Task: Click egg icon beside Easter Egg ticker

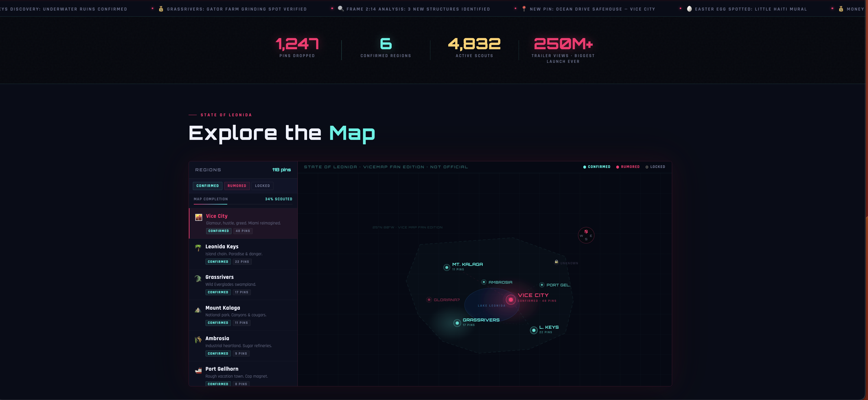Action: [x=689, y=9]
